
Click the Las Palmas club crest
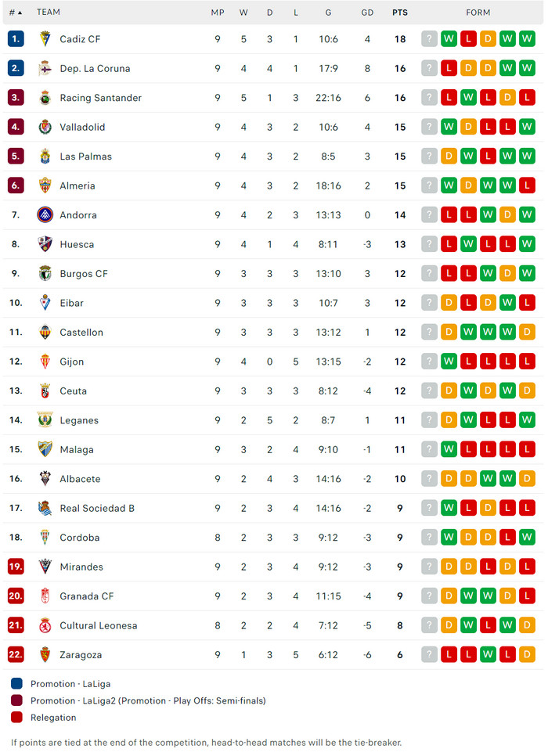tap(45, 157)
